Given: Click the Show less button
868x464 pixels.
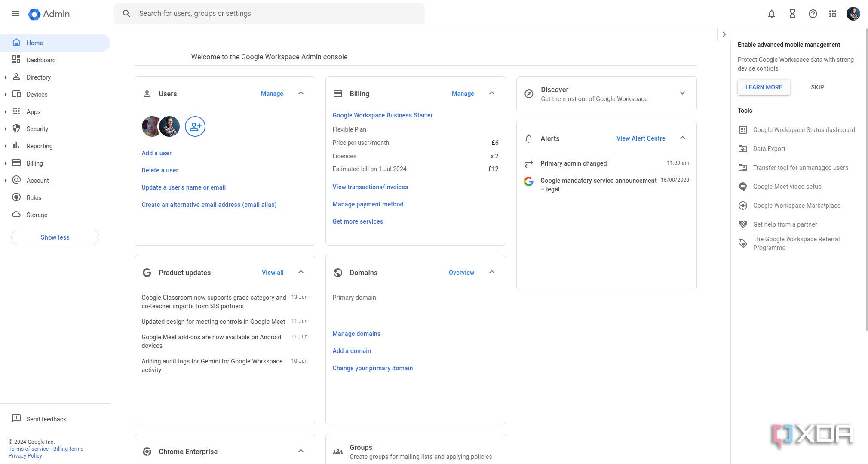Looking at the screenshot, I should coord(55,237).
